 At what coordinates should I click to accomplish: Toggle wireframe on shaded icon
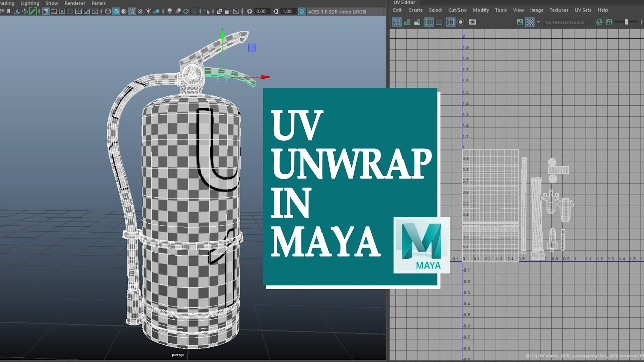pyautogui.click(x=132, y=11)
